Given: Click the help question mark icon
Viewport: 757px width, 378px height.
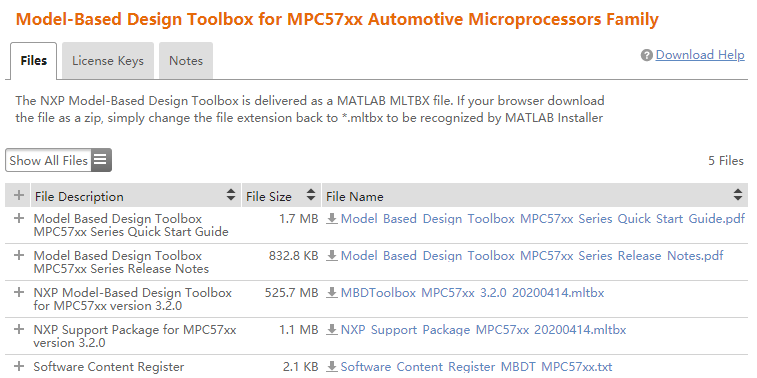Looking at the screenshot, I should click(646, 56).
